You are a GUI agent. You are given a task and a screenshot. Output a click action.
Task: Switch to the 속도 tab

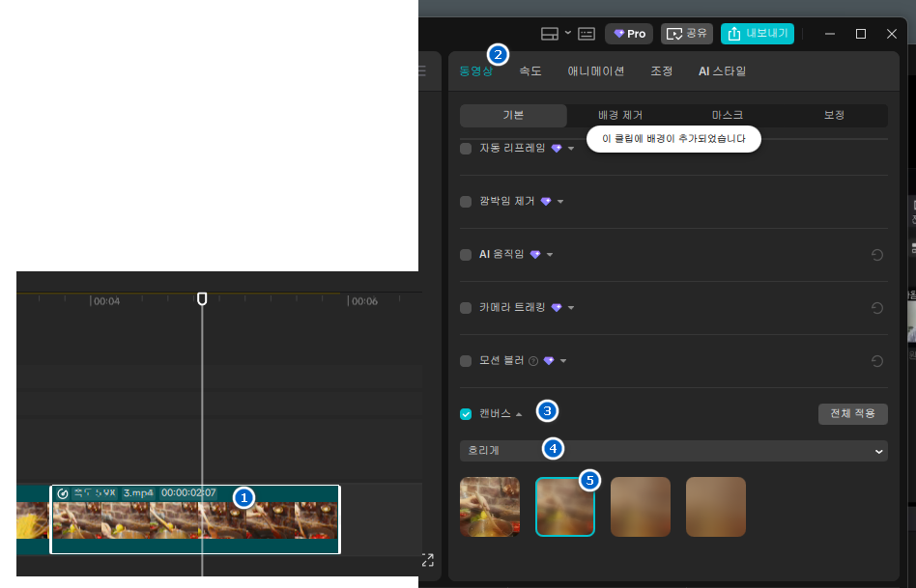click(x=530, y=71)
